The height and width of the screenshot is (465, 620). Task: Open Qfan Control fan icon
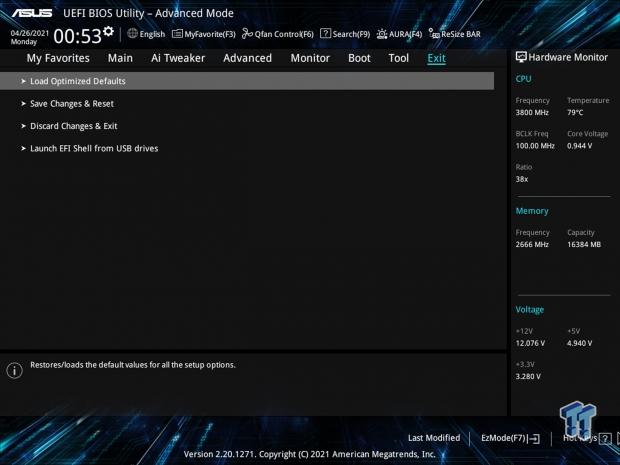pos(247,34)
